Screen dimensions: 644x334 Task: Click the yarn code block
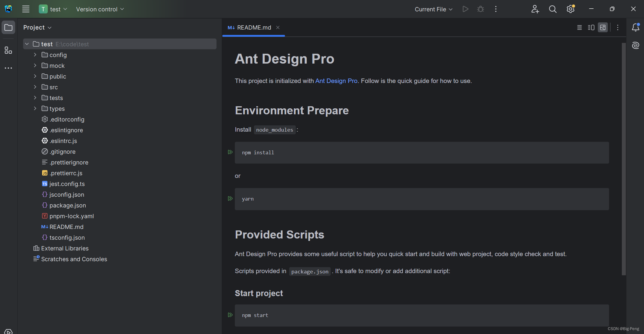pos(422,199)
